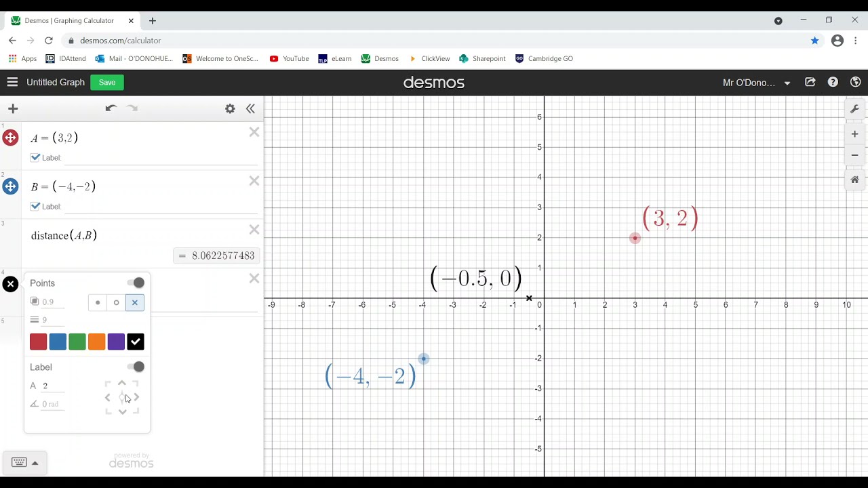The width and height of the screenshot is (868, 488).
Task: Open the Cambridge GO bookmark
Action: pos(544,58)
